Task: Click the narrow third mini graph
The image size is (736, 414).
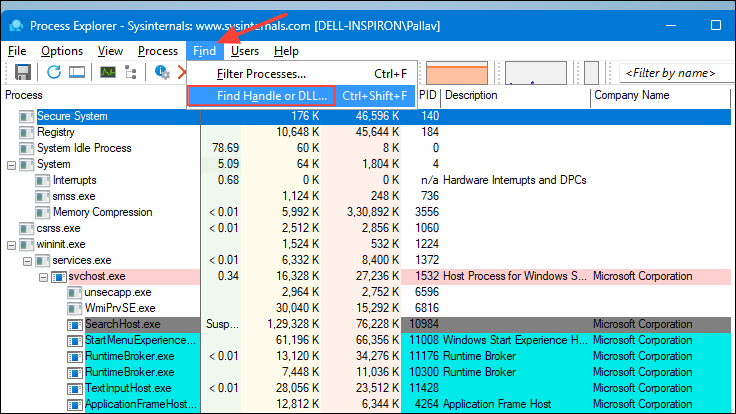Action: (x=591, y=73)
